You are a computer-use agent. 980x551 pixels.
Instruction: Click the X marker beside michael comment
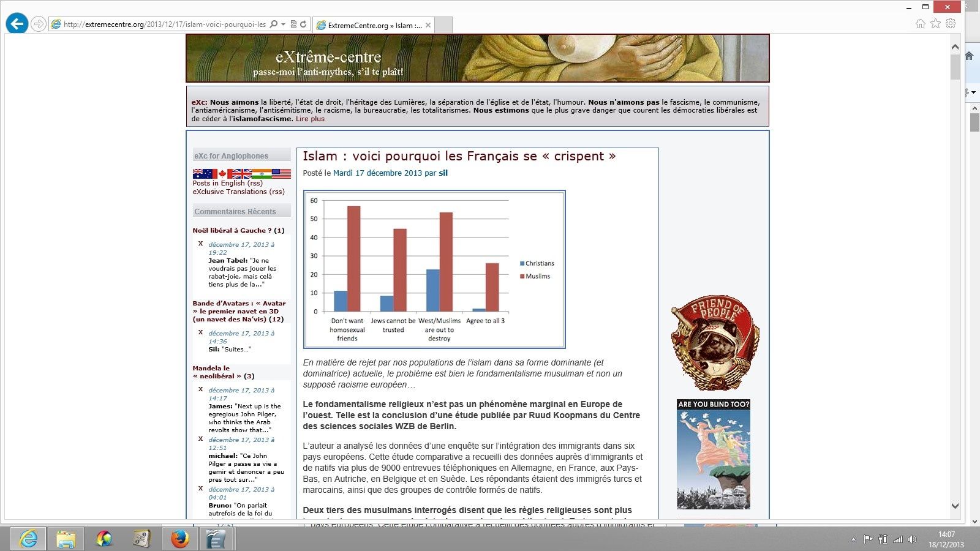point(200,439)
